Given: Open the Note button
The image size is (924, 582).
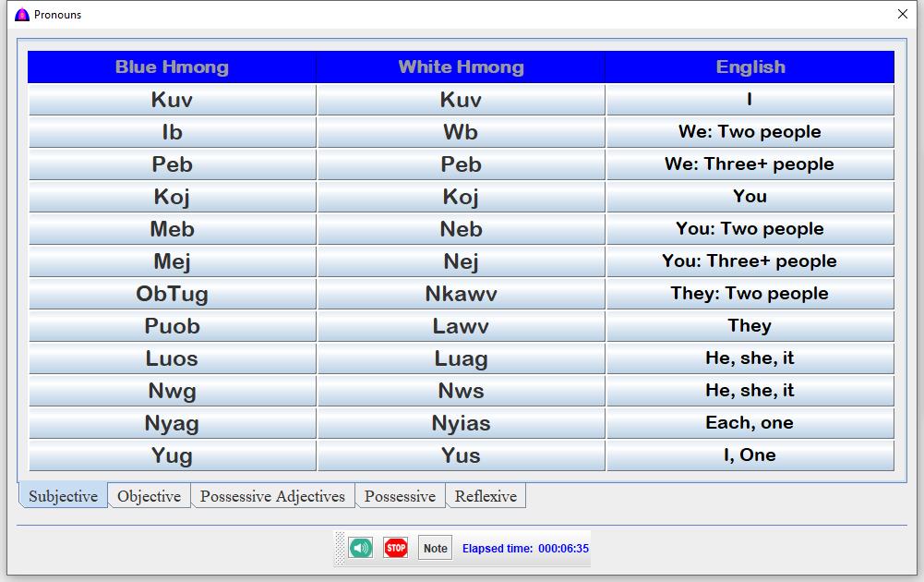Looking at the screenshot, I should [435, 548].
